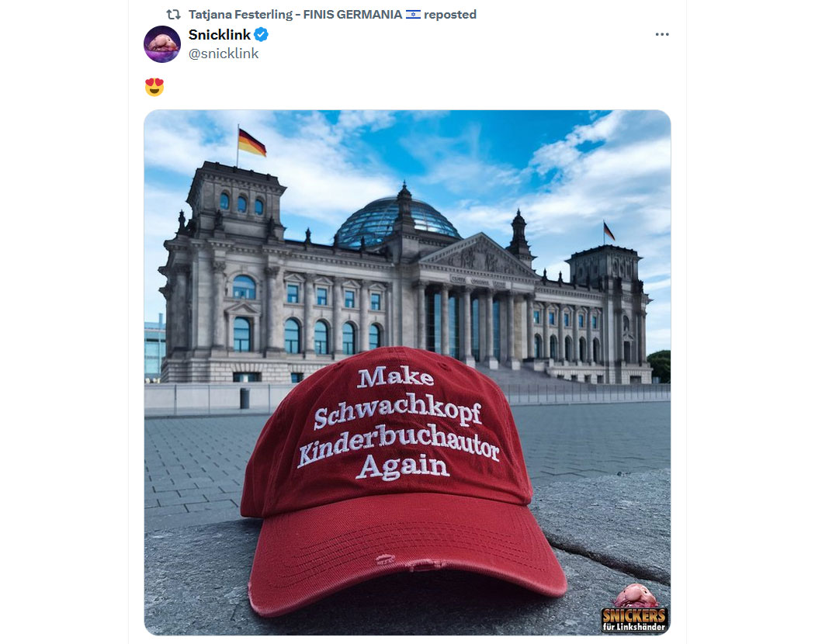Click the Israel flag emoji in the reposter name
Screen dimensions: 815x644
click(413, 15)
